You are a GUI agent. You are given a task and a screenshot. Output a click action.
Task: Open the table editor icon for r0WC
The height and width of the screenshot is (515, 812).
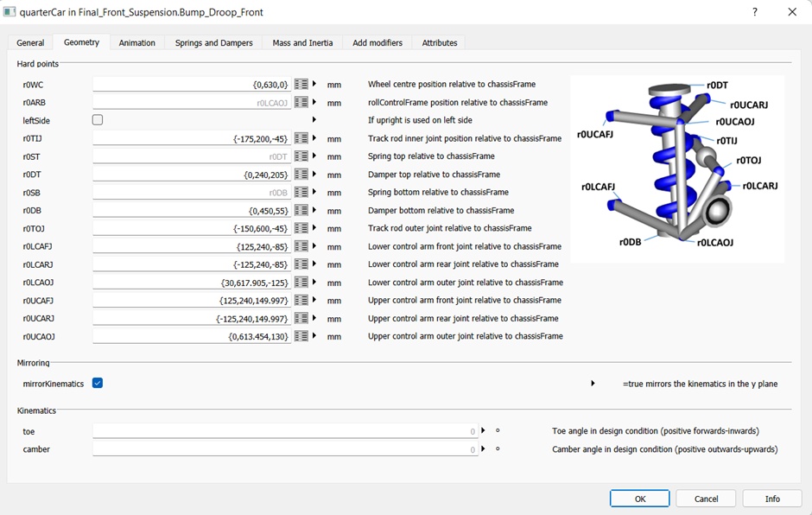(301, 85)
